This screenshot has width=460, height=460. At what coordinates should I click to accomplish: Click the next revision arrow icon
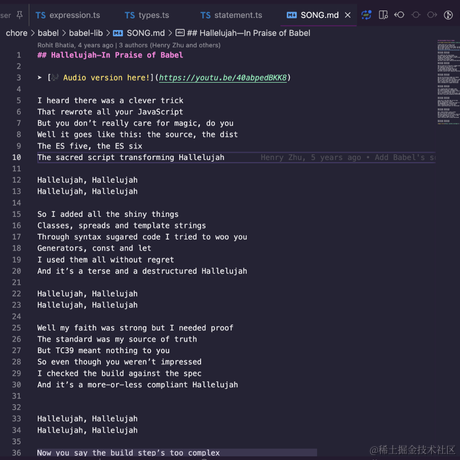pos(432,15)
